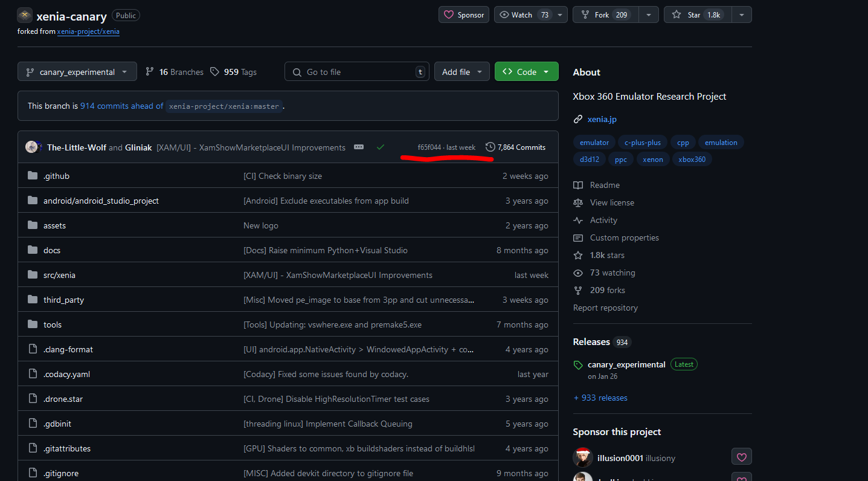Screen dimensions: 868x481
Task: Open the Star lists dropdown arrow
Action: [742, 15]
